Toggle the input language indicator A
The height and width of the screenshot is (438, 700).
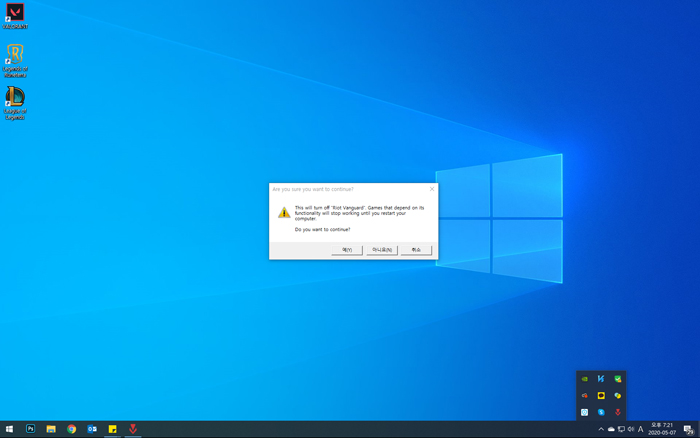point(641,429)
